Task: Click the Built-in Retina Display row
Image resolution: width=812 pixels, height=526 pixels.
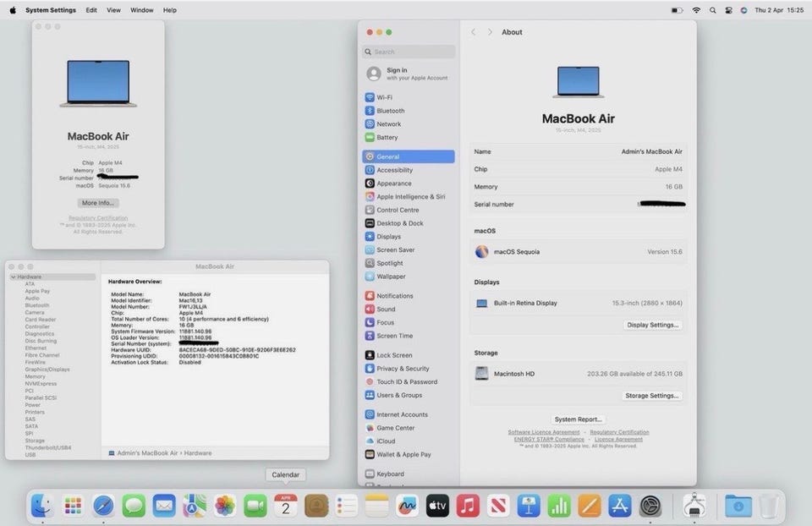Action: tap(578, 304)
